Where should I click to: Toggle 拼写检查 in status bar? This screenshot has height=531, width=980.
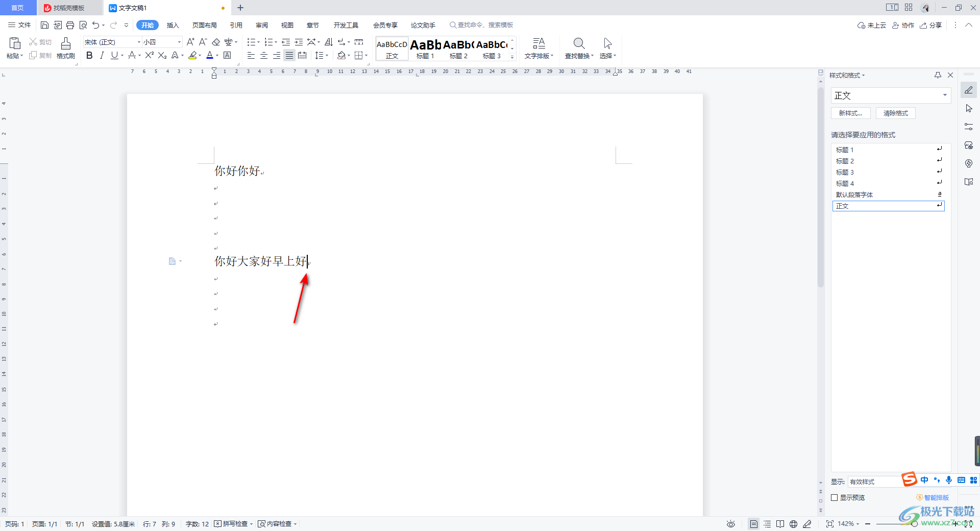(233, 524)
